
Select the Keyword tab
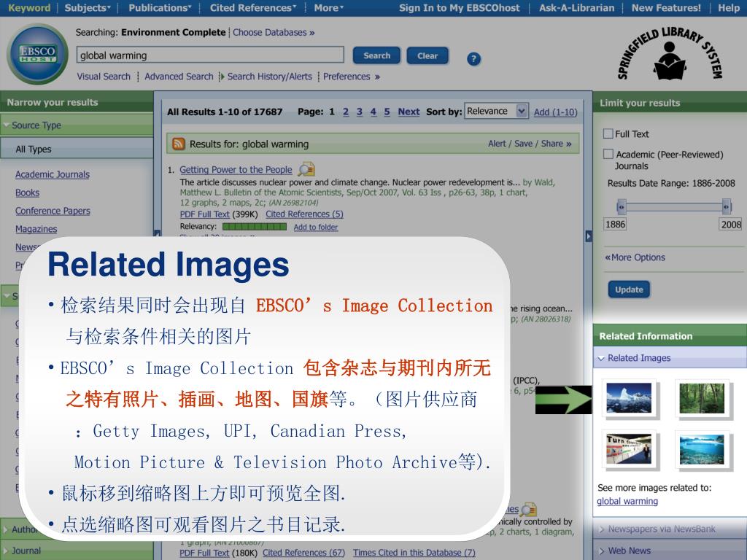29,7
